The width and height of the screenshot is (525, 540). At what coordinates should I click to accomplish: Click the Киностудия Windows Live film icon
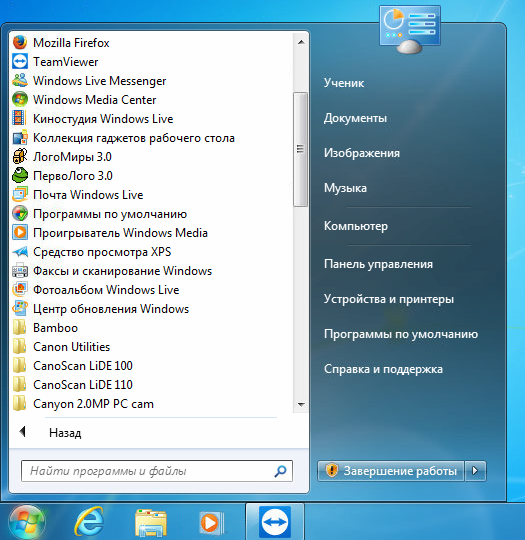(20, 118)
